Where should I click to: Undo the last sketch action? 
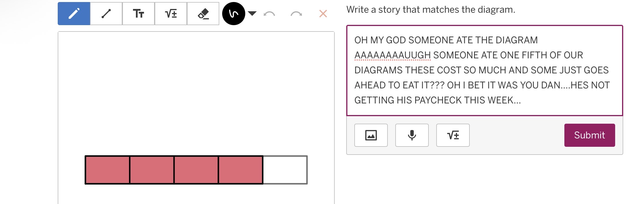tap(269, 14)
